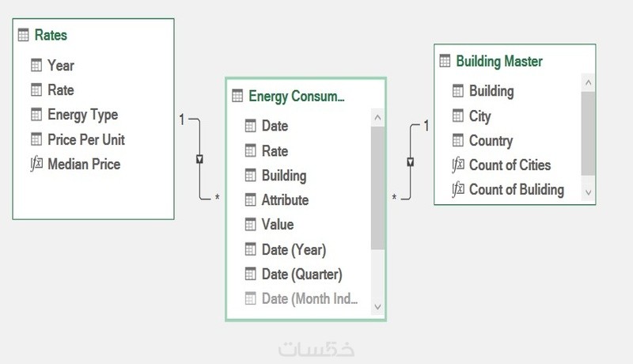Select the Value field in Energy Consumption
The width and height of the screenshot is (633, 364).
click(x=277, y=225)
